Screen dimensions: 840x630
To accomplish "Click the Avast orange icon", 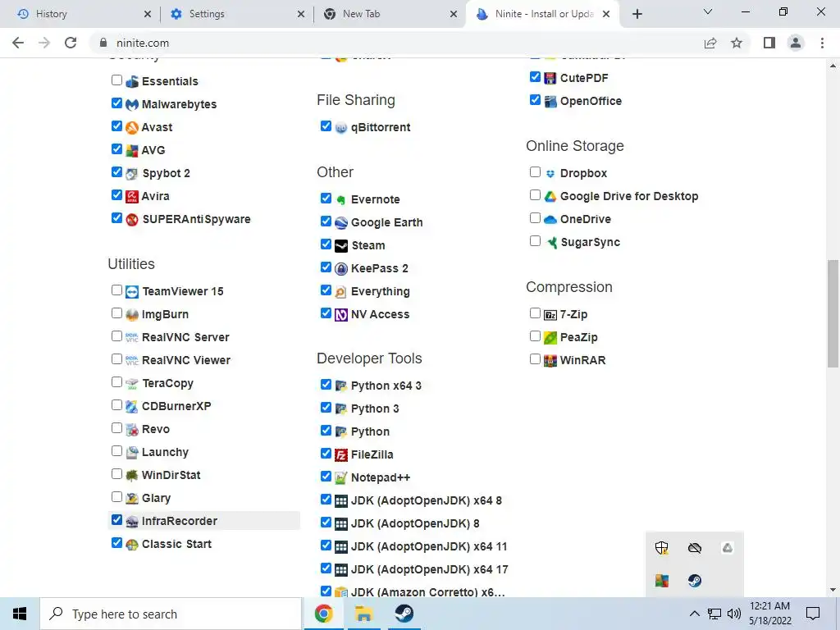I will (x=132, y=127).
